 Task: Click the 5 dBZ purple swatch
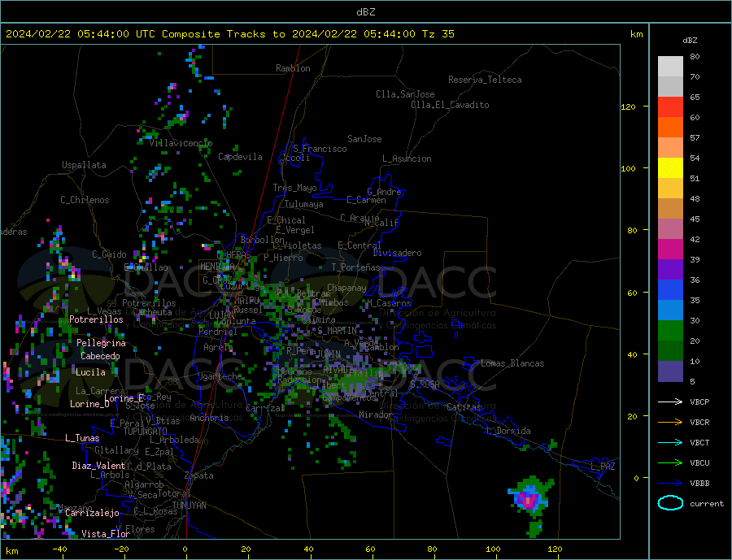click(x=670, y=371)
